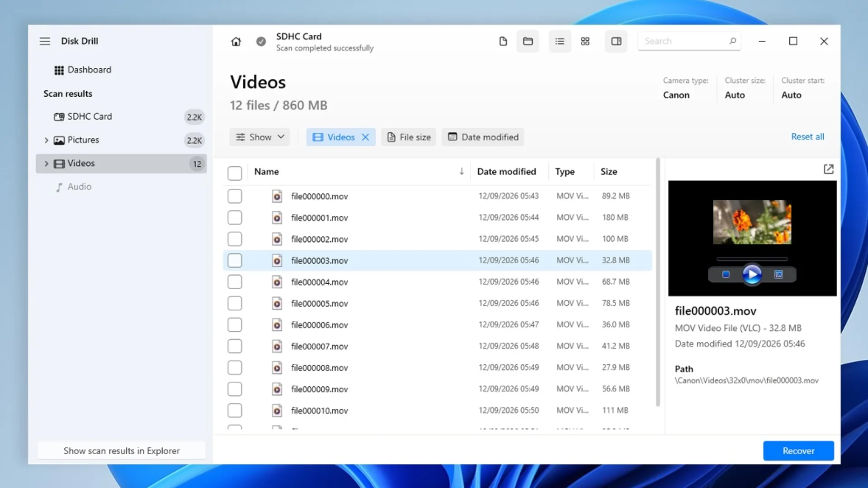Remove the Videos filter with X
The width and height of the screenshot is (868, 488).
[365, 137]
